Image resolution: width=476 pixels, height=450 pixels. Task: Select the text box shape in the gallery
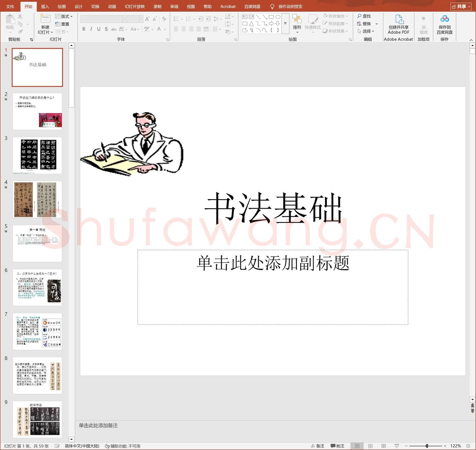(245, 17)
